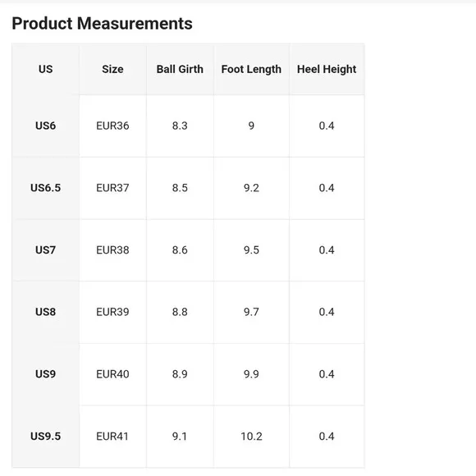Click the Product Measurements heading
This screenshot has width=476, height=476.
tap(102, 23)
